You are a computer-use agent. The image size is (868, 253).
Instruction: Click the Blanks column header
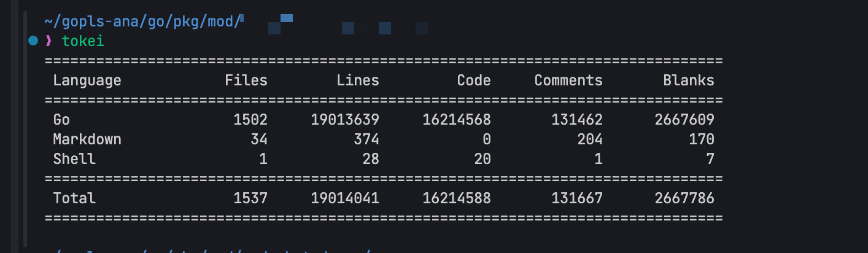(689, 80)
